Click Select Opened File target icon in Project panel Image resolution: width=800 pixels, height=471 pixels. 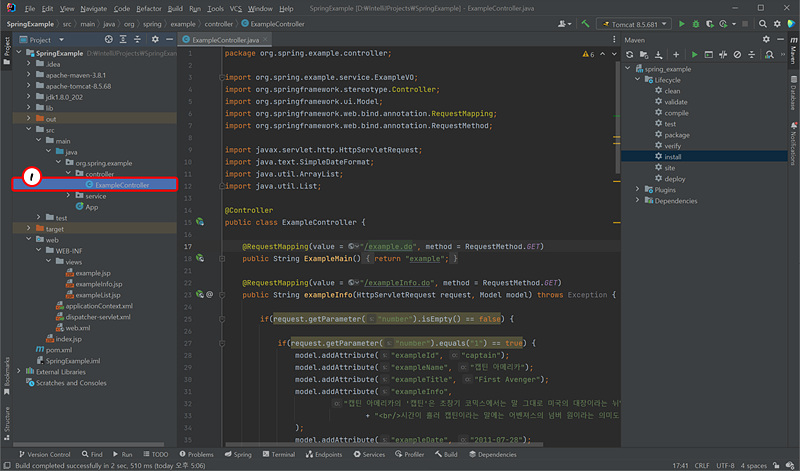click(x=109, y=39)
